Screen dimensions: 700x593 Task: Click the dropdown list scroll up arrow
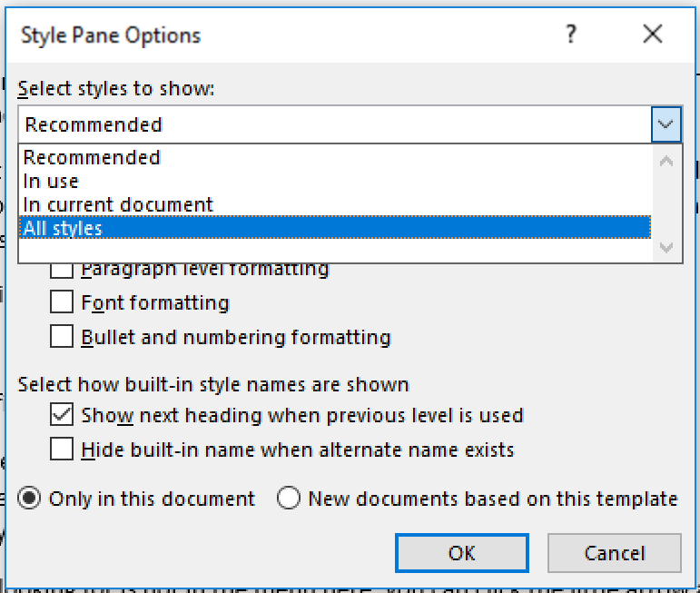pyautogui.click(x=665, y=162)
